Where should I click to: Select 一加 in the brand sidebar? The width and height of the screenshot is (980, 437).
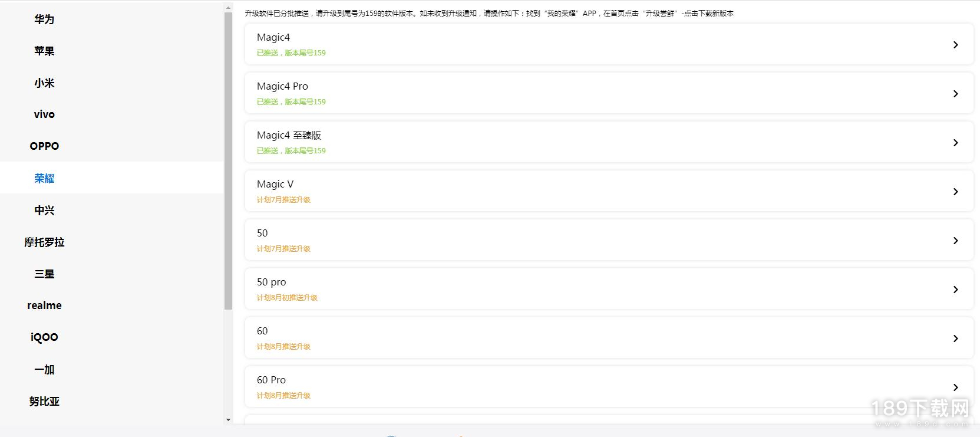coord(44,369)
